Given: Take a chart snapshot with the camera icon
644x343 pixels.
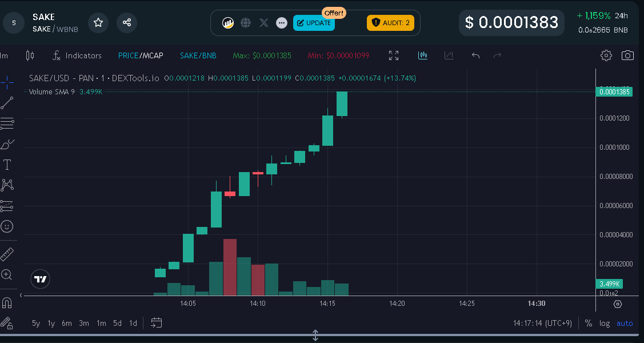Looking at the screenshot, I should coord(627,55).
